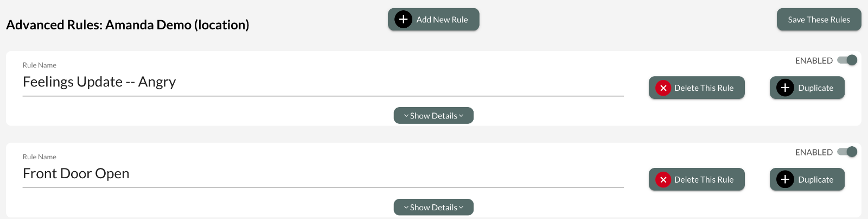868x219 pixels.
Task: Expand Show Details for Feelings Update rule
Action: tap(433, 116)
